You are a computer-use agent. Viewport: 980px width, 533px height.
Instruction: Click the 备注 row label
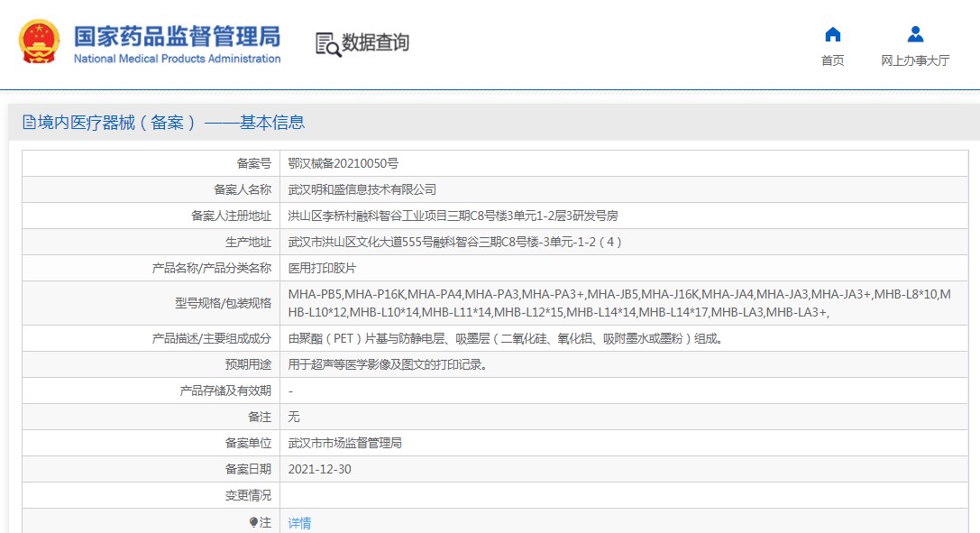pyautogui.click(x=260, y=417)
